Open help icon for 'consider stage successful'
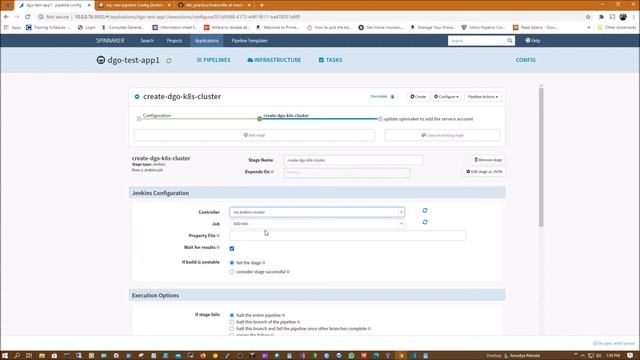This screenshot has height=360, width=640. pos(288,272)
